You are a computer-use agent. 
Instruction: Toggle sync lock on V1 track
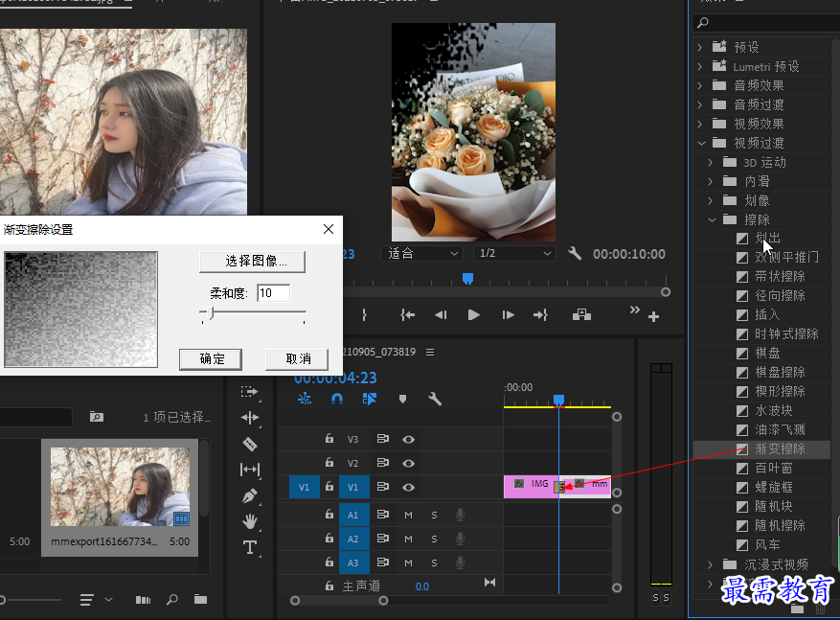point(382,487)
